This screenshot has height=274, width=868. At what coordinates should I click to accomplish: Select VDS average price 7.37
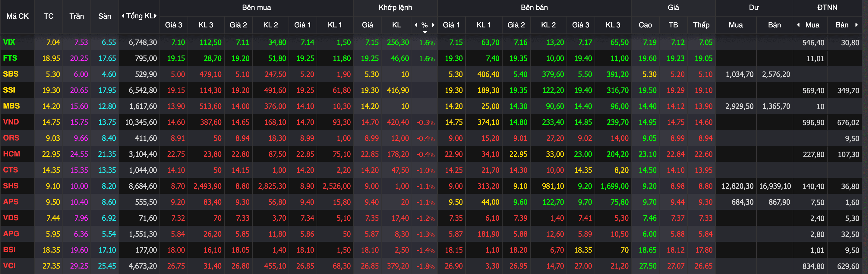click(x=678, y=218)
